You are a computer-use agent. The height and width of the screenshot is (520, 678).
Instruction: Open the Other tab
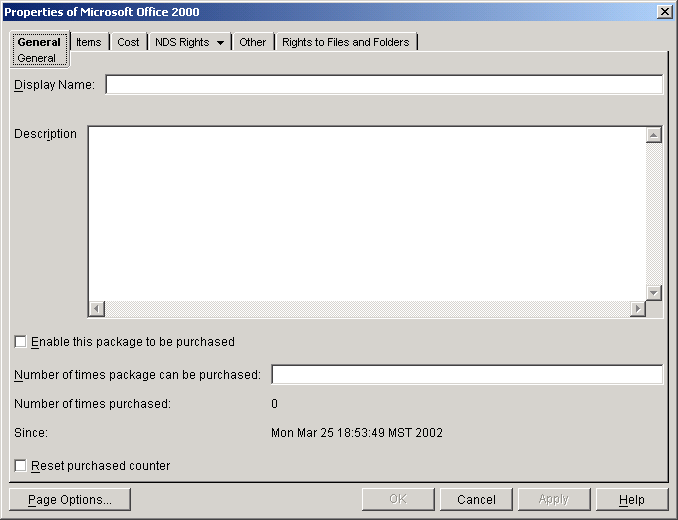(253, 42)
